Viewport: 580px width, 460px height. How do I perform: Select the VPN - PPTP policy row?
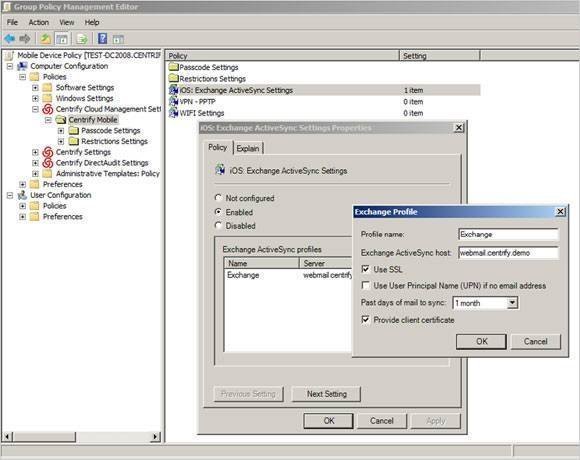(x=324, y=101)
